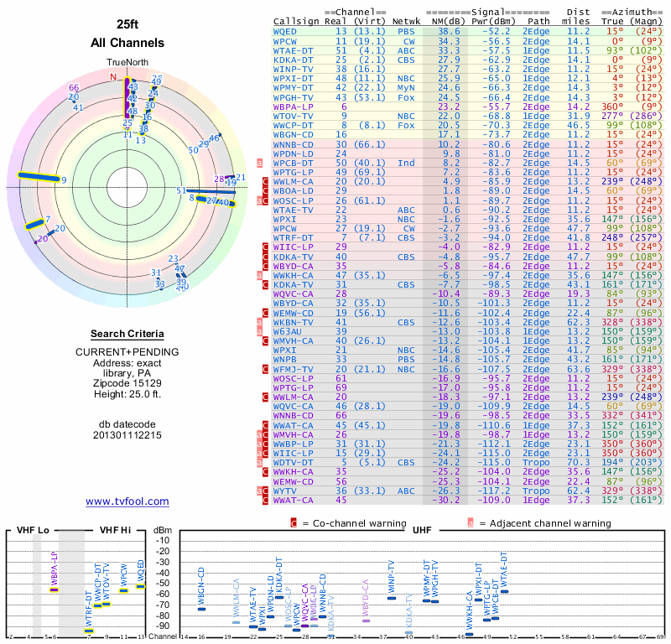Click the WBGN-CD marker in the UHF chart
This screenshot has height=644, width=671.
point(201,609)
